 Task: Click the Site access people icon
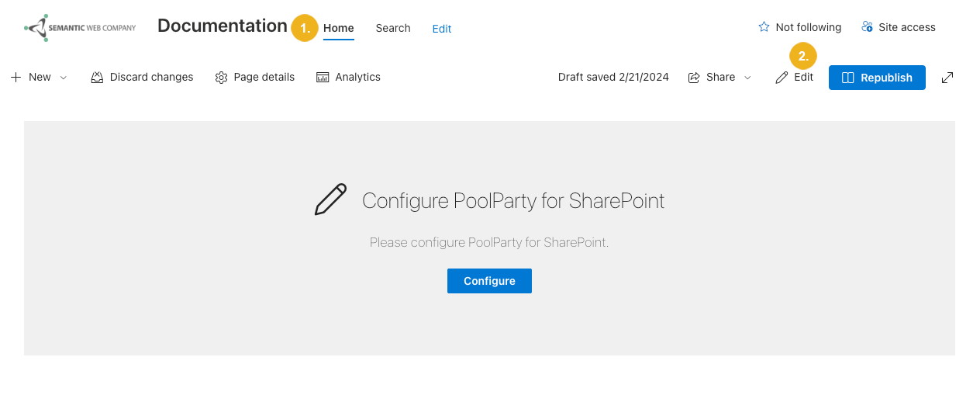[x=867, y=27]
